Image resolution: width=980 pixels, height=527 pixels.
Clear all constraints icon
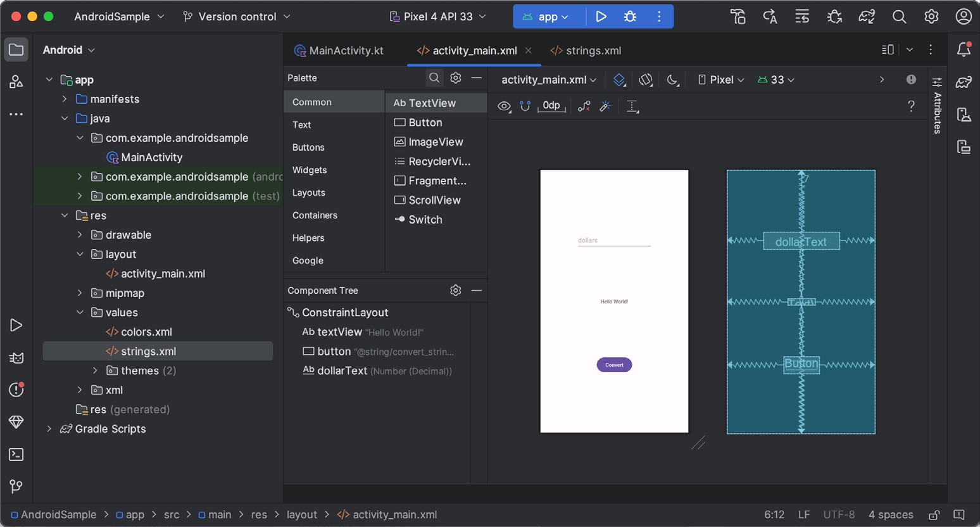click(584, 106)
